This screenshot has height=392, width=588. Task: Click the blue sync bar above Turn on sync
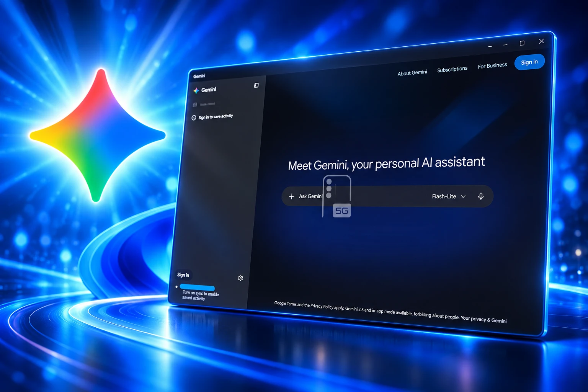pos(197,287)
